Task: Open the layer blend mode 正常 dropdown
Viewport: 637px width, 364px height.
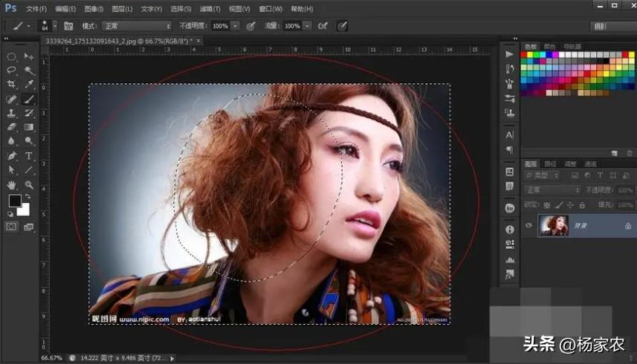Action: pos(552,190)
